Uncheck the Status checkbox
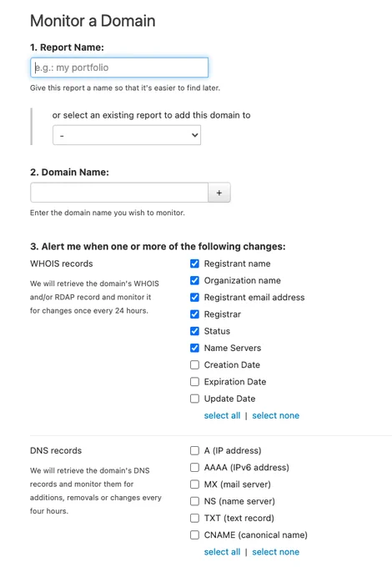This screenshot has width=392, height=567. 194,331
